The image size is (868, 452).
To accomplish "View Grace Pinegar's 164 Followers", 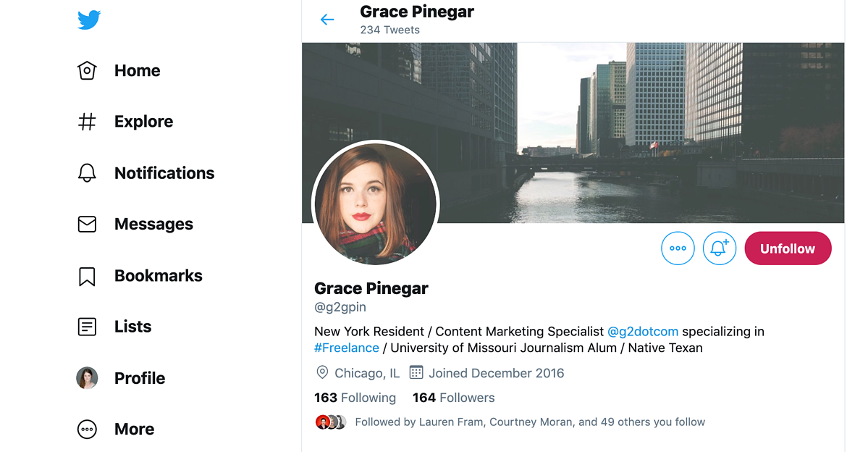I will [453, 397].
